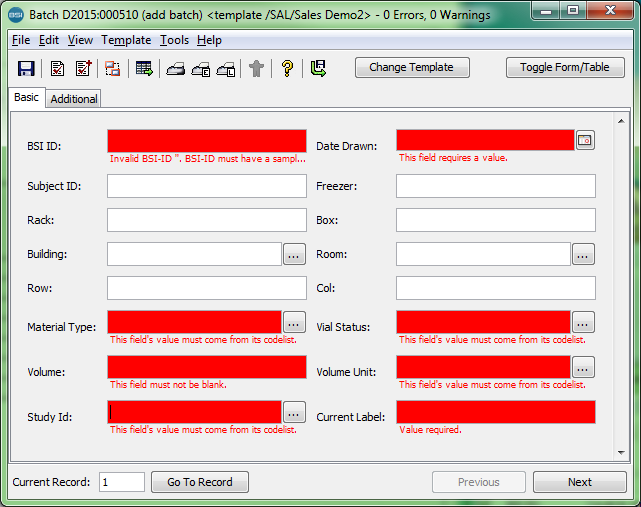Click Toggle Form/Table button
The width and height of the screenshot is (641, 507).
point(565,67)
